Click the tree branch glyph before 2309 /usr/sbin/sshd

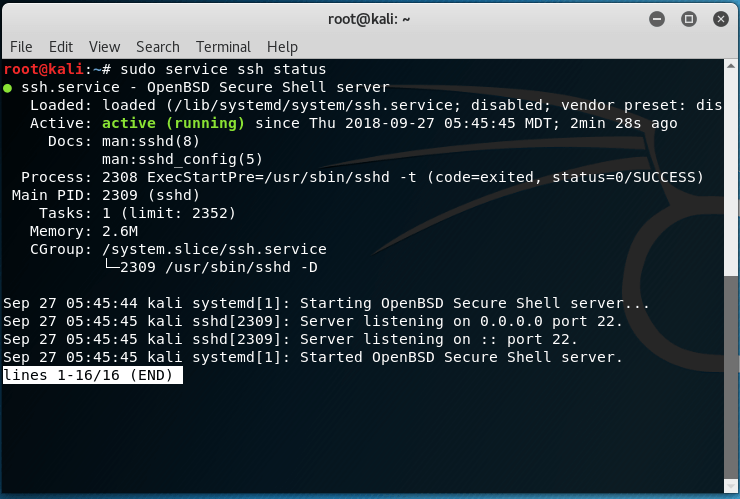pyautogui.click(x=110, y=267)
